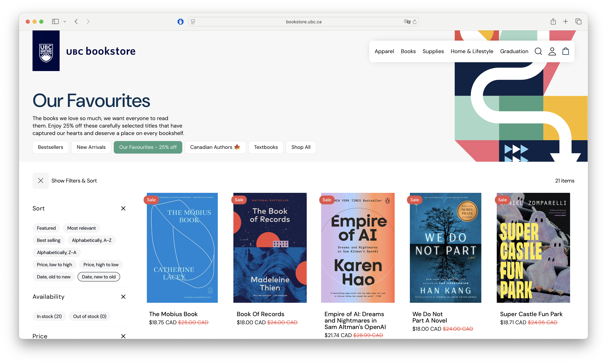Hide filters with the X icon

coord(40,180)
